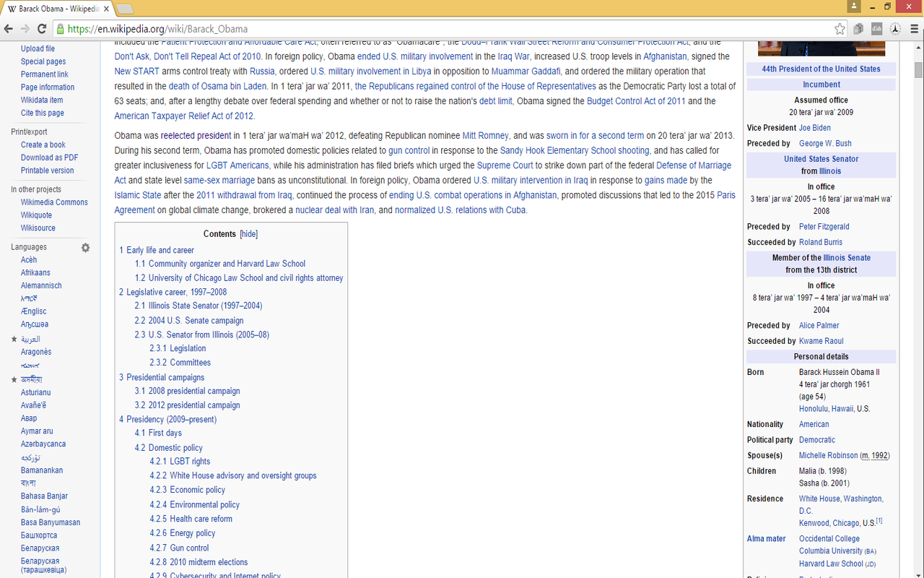The width and height of the screenshot is (924, 578).
Task: Click 'Download as PDF' in sidebar
Action: [49, 158]
